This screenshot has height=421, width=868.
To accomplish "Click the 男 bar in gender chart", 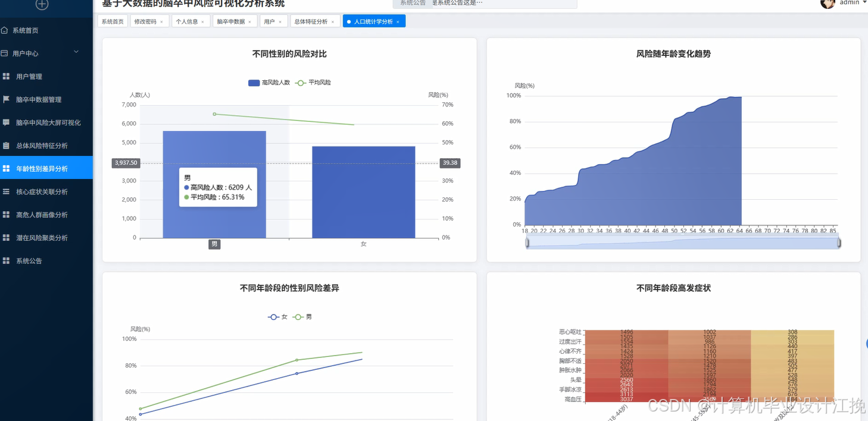I will coord(214,184).
